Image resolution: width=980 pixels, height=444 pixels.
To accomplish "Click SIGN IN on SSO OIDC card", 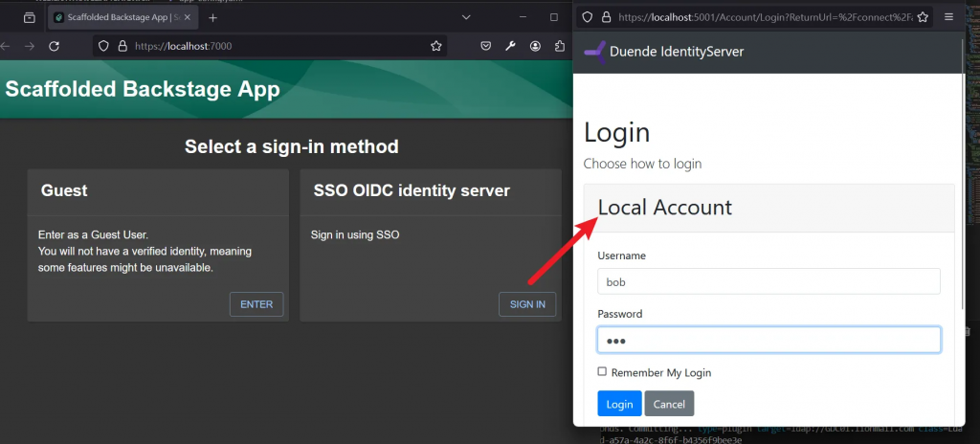I will click(x=527, y=304).
